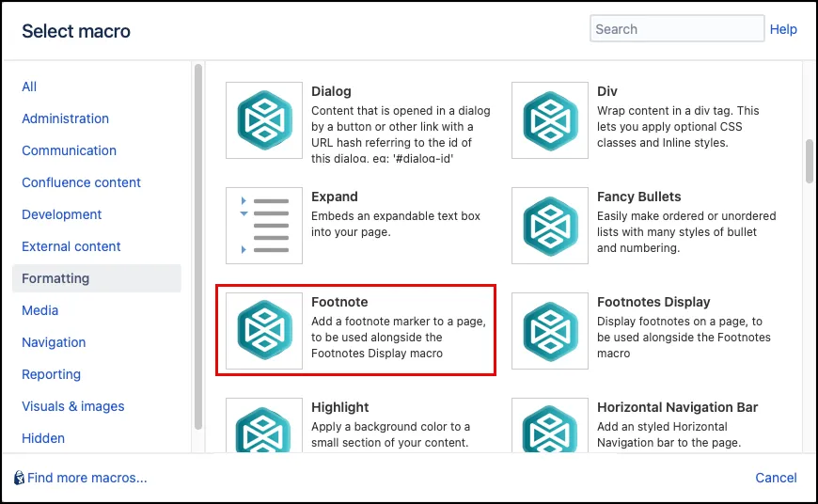818x504 pixels.
Task: Click 'Add an styled Horizontal' description
Action: [x=669, y=434]
